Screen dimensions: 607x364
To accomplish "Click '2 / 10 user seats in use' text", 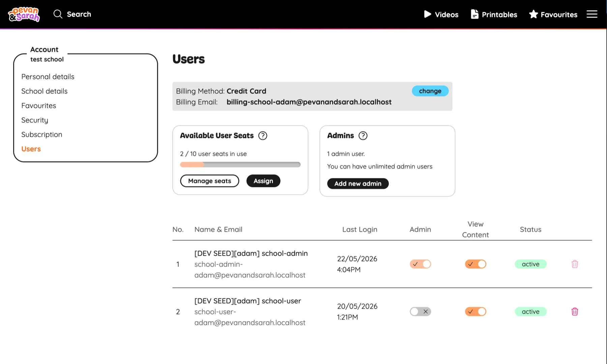I will 213,154.
